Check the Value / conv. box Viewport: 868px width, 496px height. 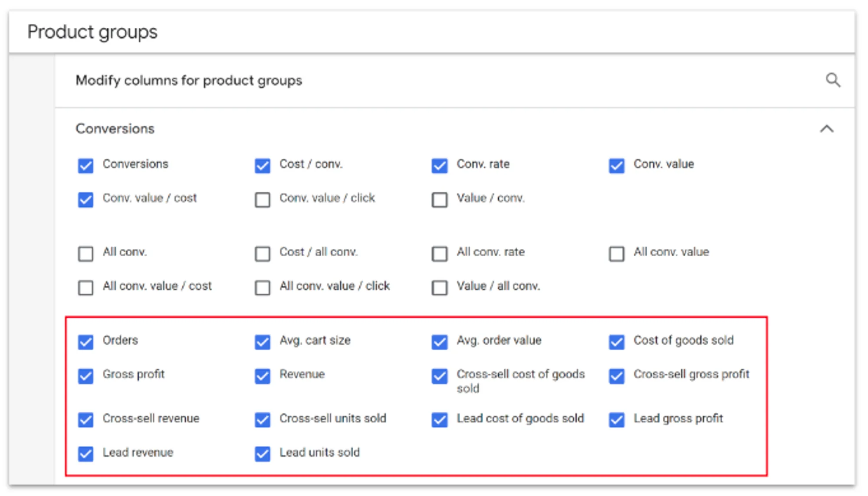pyautogui.click(x=440, y=200)
